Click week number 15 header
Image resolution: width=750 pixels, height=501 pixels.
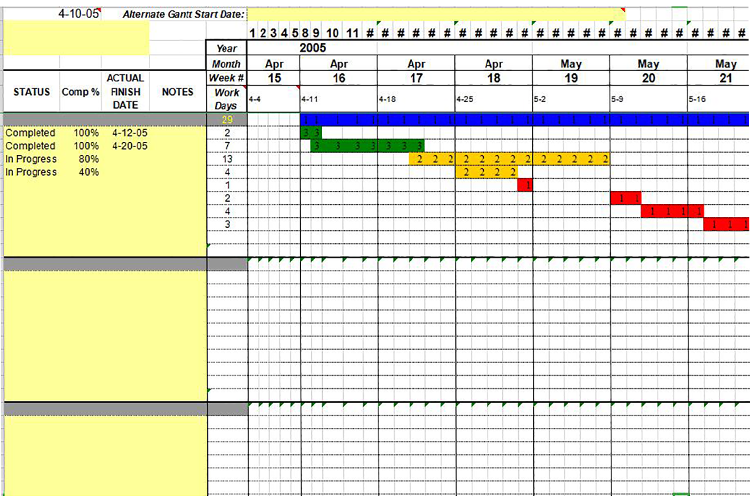point(274,77)
